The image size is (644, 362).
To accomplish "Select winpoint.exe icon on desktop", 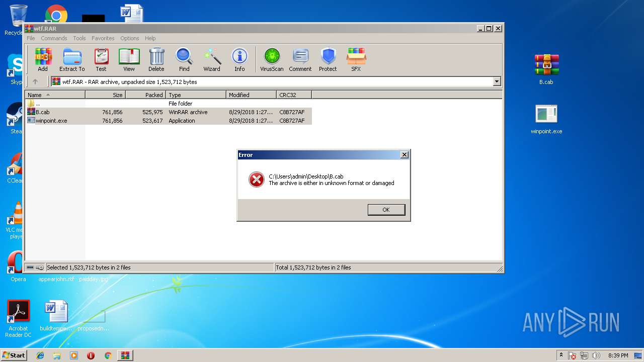I will tap(546, 119).
